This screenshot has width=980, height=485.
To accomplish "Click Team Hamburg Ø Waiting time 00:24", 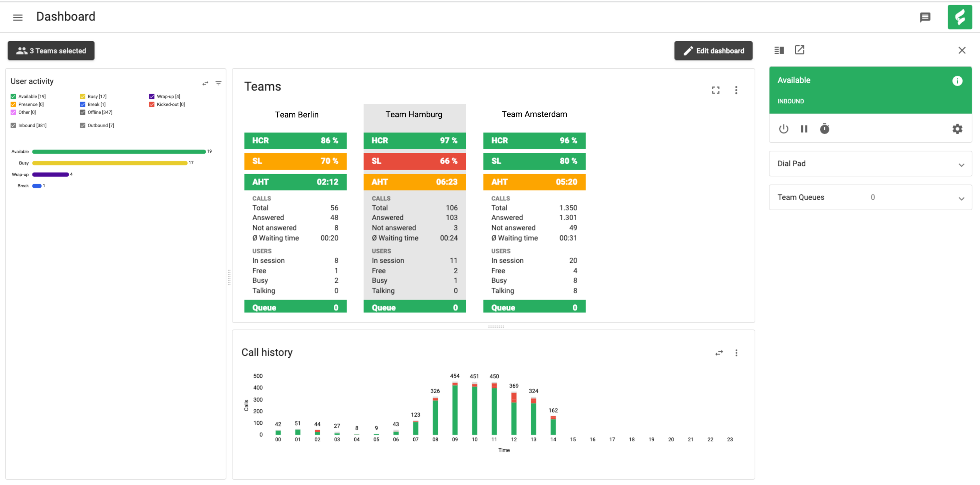I will 414,238.
